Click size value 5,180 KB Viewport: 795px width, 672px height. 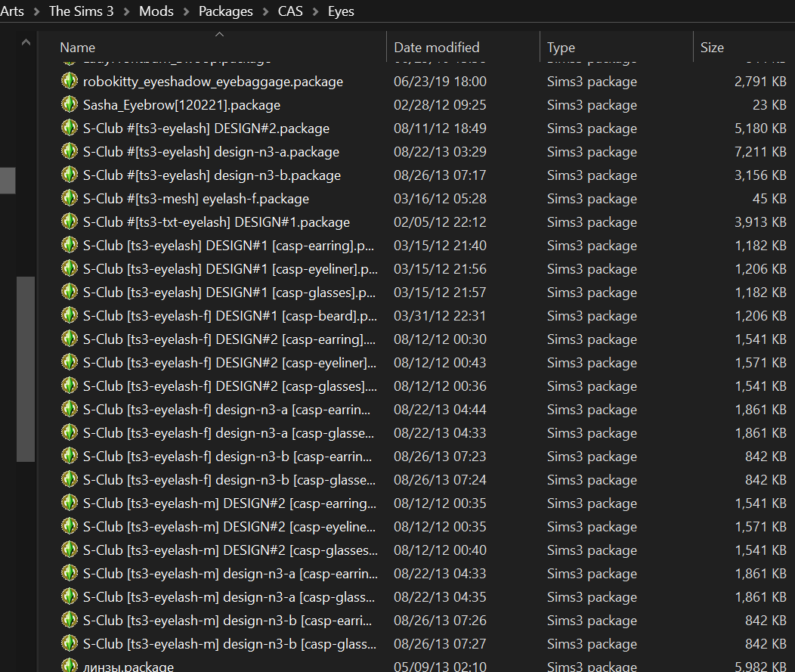(760, 129)
